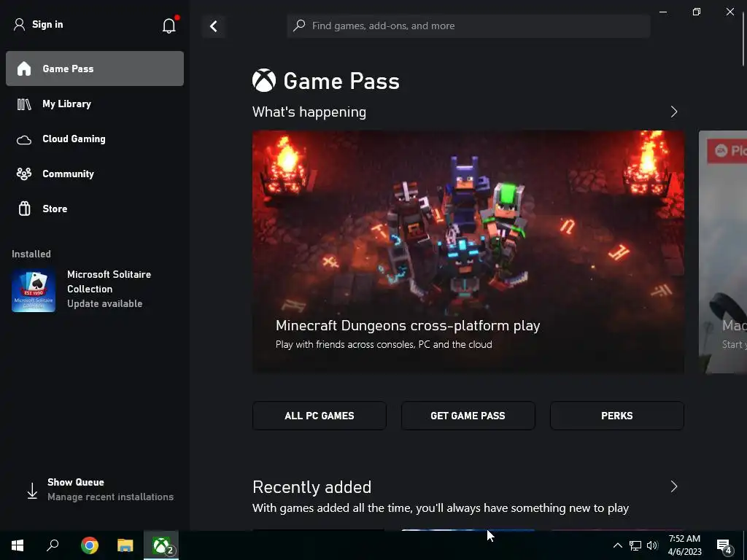Click the search magnifier icon in the search box
Viewport: 747px width, 560px height.
[298, 26]
